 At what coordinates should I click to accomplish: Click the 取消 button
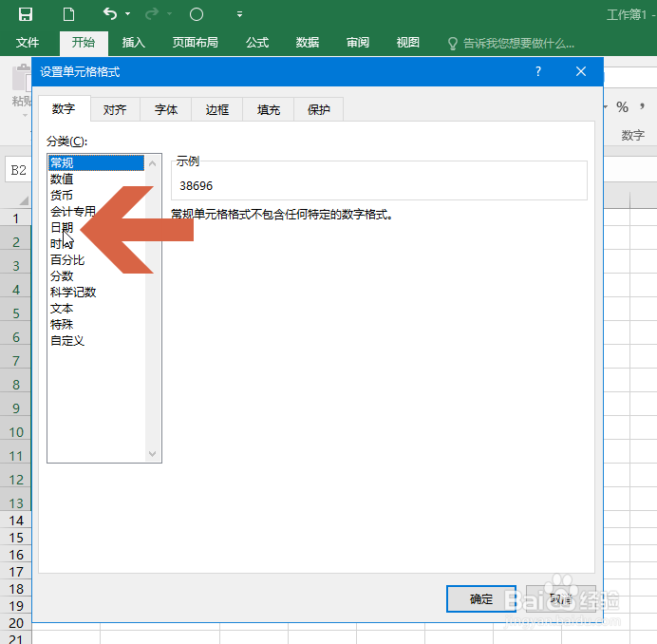click(561, 599)
